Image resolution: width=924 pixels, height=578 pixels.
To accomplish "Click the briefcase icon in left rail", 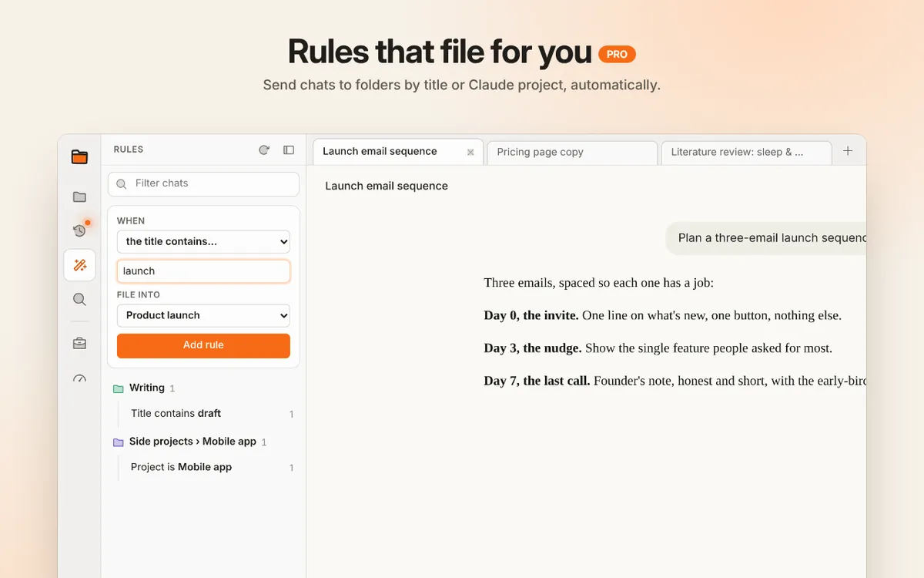I will [x=79, y=344].
